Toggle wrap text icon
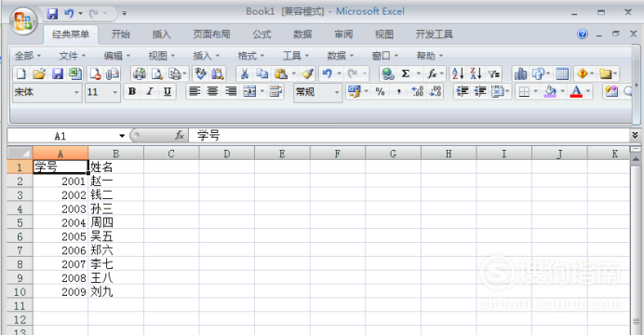Image resolution: width=644 pixels, height=335 pixels. click(x=275, y=91)
